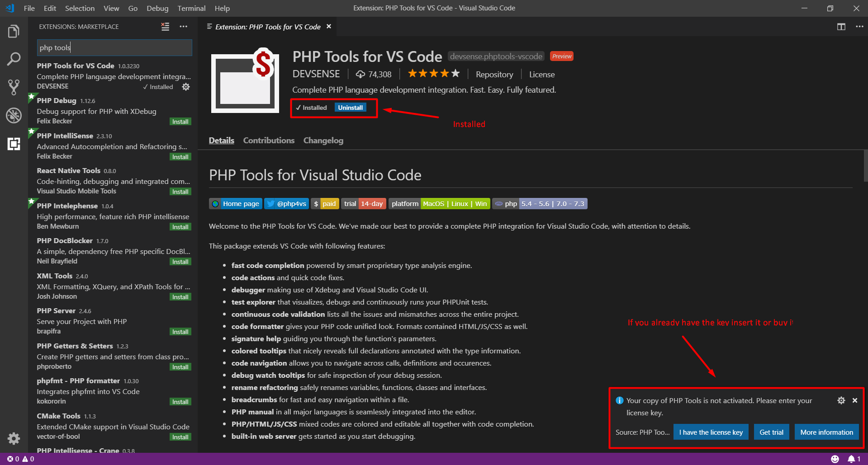Open the Home page badge
The height and width of the screenshot is (465, 868).
pyautogui.click(x=236, y=204)
